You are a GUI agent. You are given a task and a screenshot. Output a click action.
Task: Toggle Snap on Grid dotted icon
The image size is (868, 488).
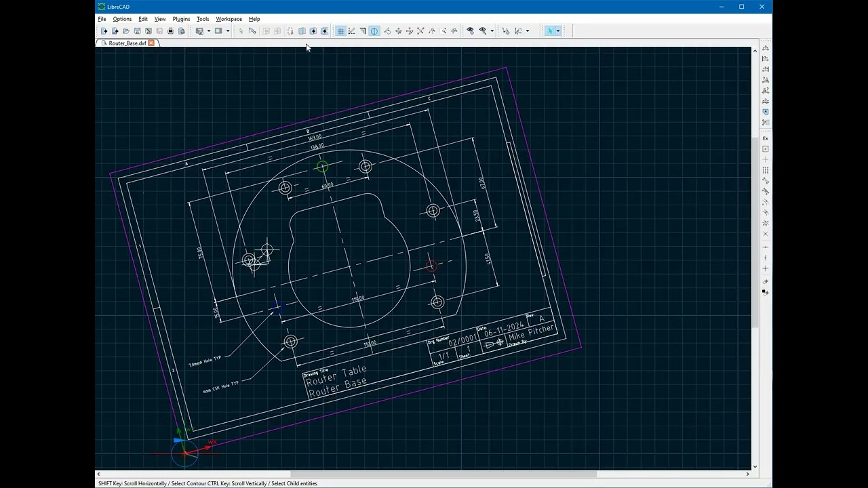pos(766,170)
